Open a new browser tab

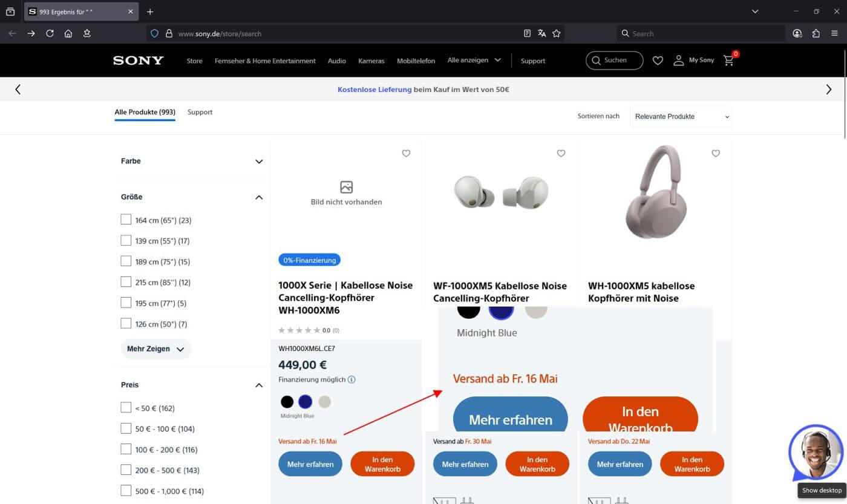pos(150,11)
